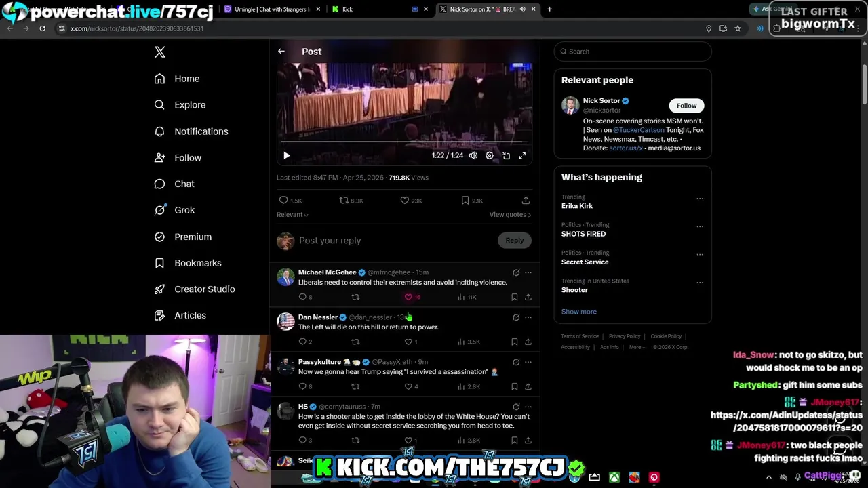
Task: Click the Articles sidebar icon
Action: tap(159, 315)
